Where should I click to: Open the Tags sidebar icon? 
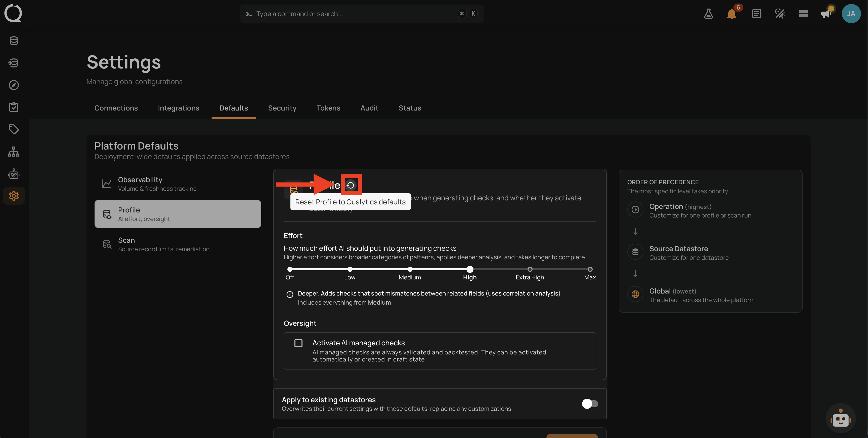click(x=14, y=129)
